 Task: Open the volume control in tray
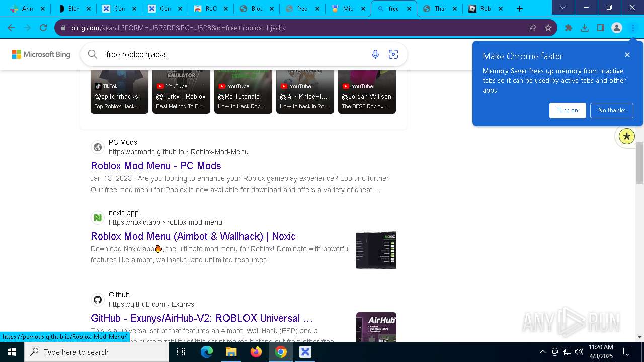click(x=579, y=352)
